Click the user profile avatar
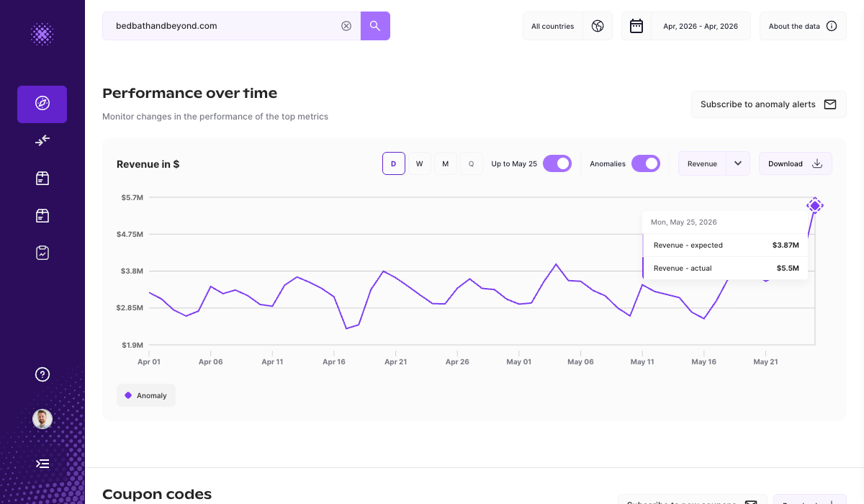This screenshot has width=864, height=504. (42, 419)
